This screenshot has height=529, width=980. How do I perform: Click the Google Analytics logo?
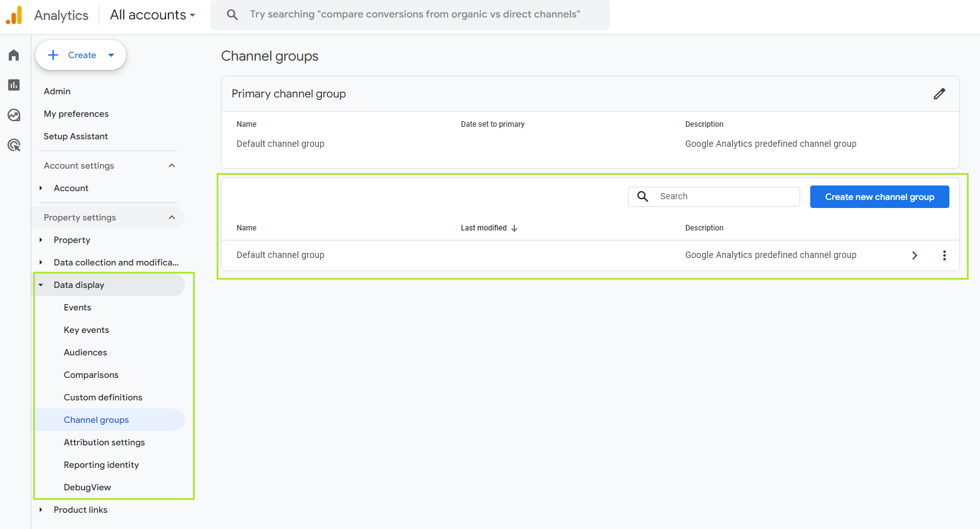[x=14, y=15]
